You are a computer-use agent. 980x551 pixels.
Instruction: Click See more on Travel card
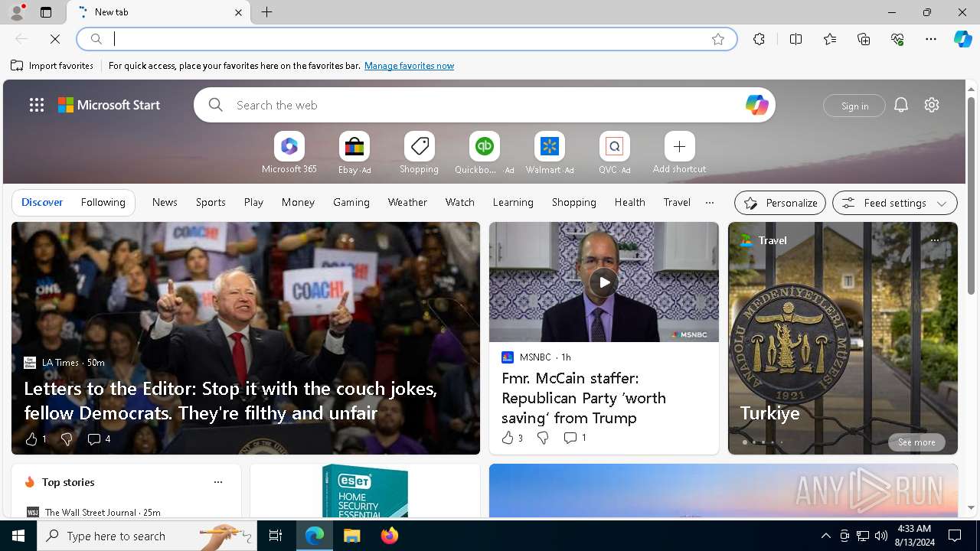916,442
